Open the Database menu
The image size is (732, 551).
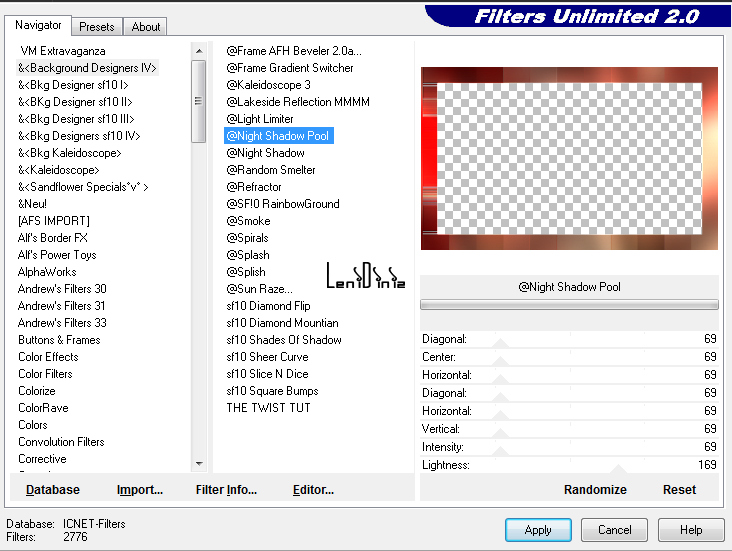53,490
